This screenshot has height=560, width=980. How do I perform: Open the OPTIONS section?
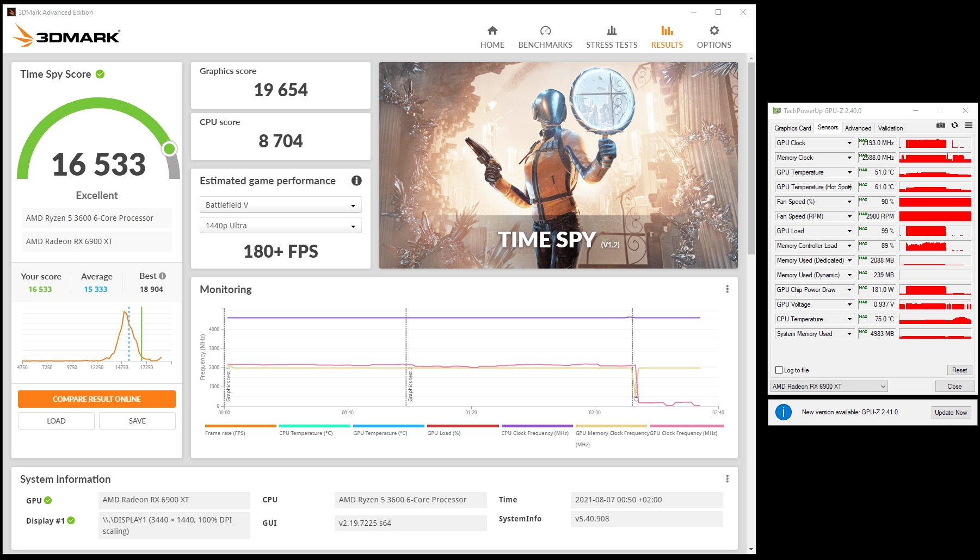(x=714, y=38)
